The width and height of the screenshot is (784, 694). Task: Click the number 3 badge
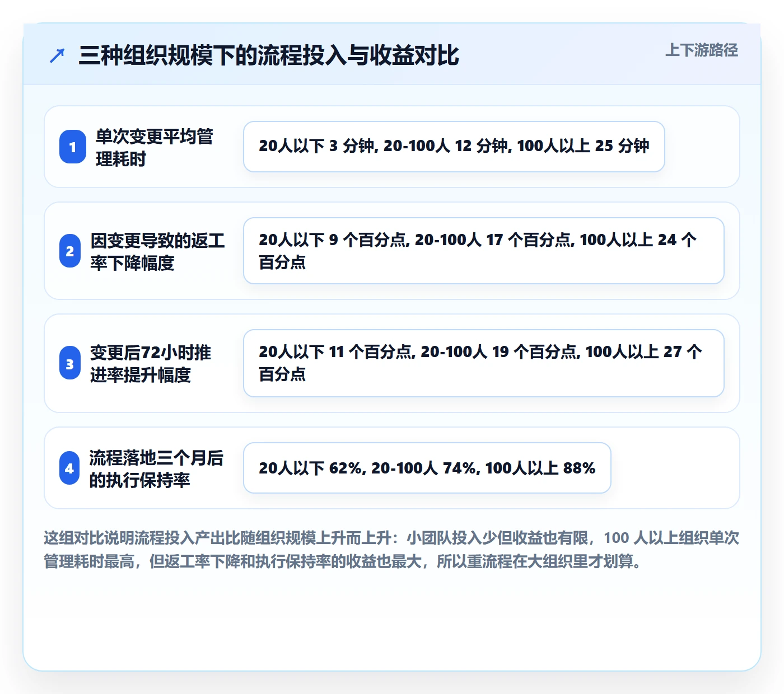tap(70, 363)
